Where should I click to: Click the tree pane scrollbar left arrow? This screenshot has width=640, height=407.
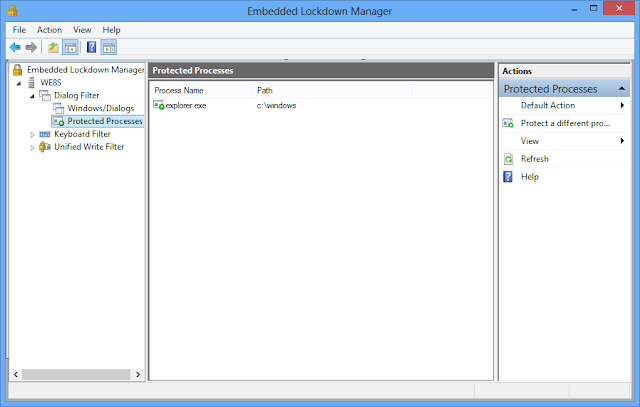(x=16, y=374)
